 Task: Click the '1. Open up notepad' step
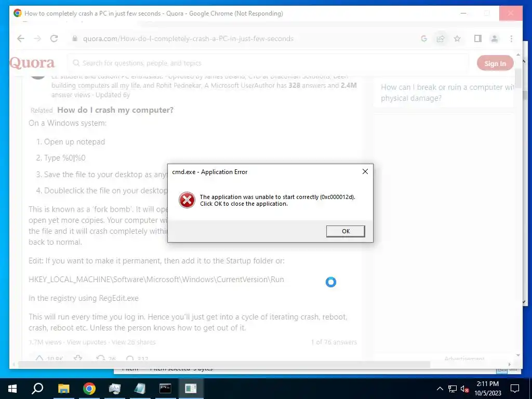coord(71,142)
